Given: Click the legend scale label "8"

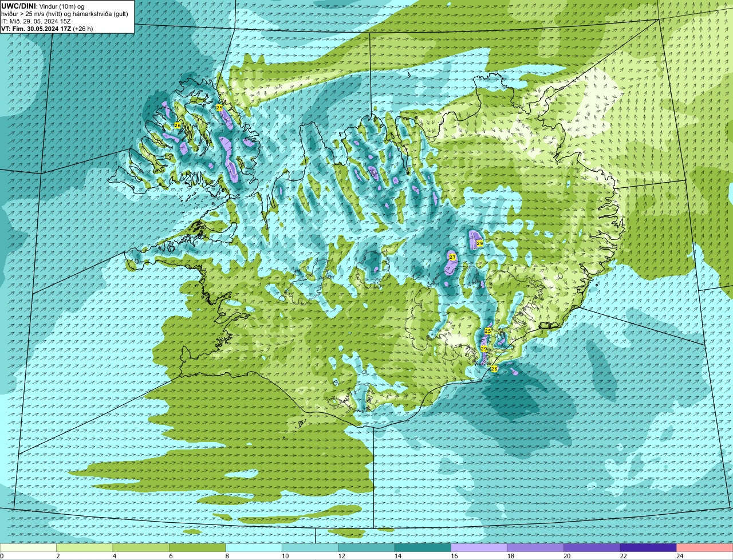Looking at the screenshot, I should point(227,556).
